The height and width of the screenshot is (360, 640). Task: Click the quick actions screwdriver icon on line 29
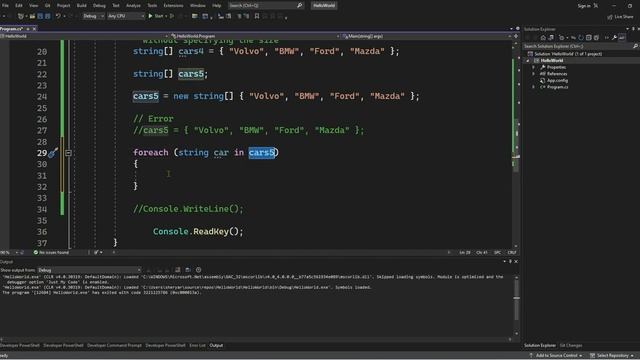[53, 153]
